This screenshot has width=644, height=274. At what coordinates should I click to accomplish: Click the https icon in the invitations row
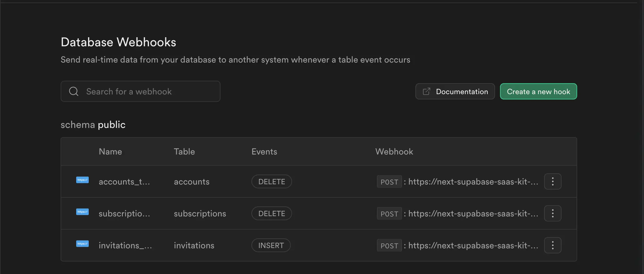pos(82,244)
